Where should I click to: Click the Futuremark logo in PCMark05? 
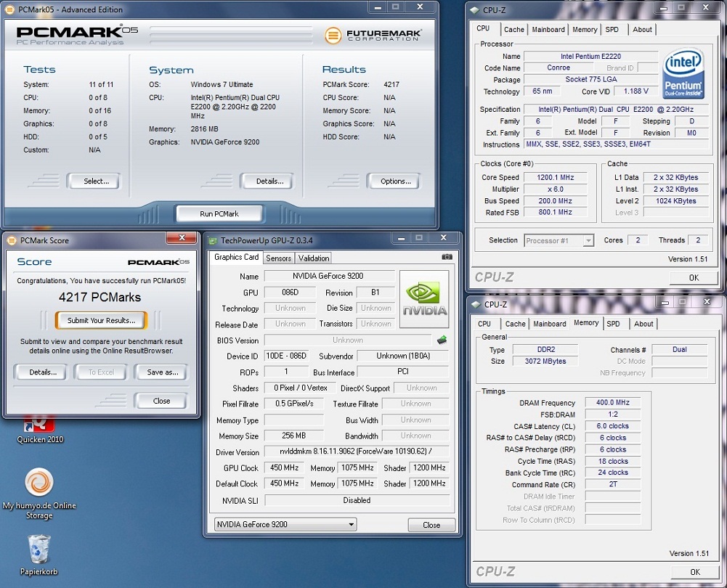(x=373, y=36)
